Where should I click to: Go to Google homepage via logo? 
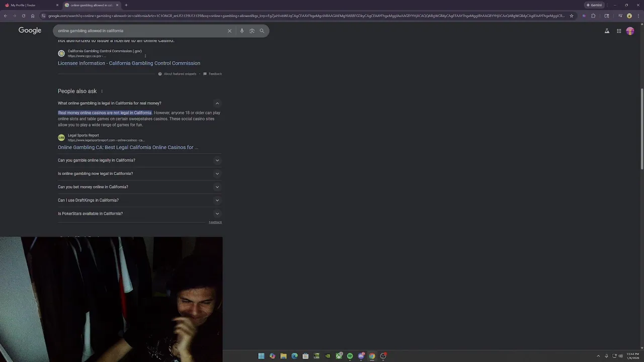pos(30,31)
